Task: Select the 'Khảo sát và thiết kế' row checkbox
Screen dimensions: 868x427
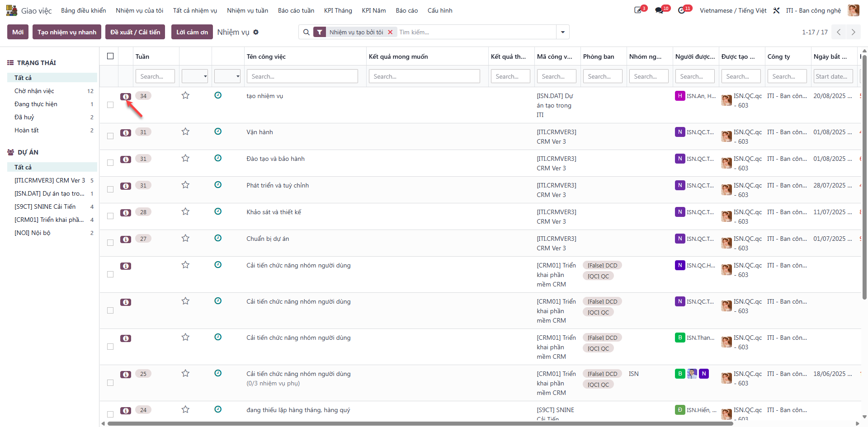Action: tap(110, 216)
